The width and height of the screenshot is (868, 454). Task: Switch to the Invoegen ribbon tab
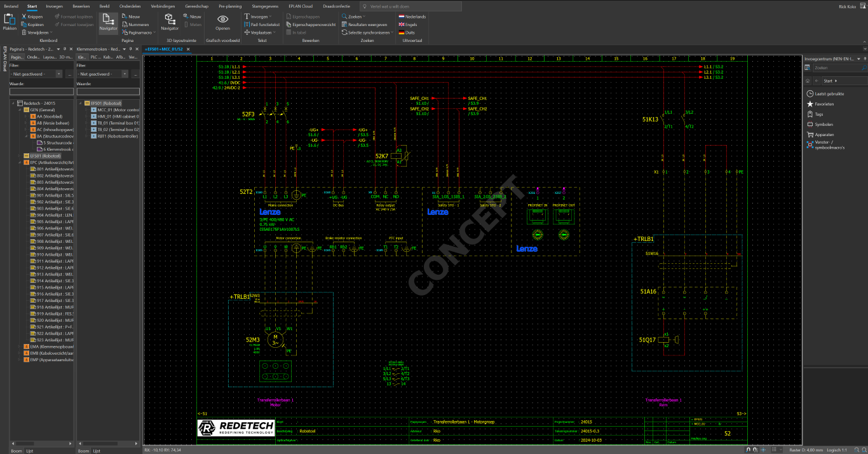coord(55,6)
